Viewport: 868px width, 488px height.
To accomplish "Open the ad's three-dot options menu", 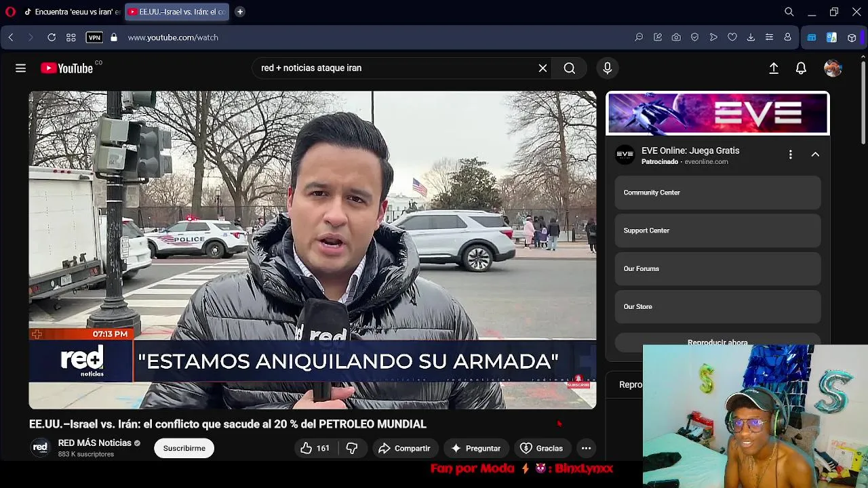I will [x=790, y=155].
